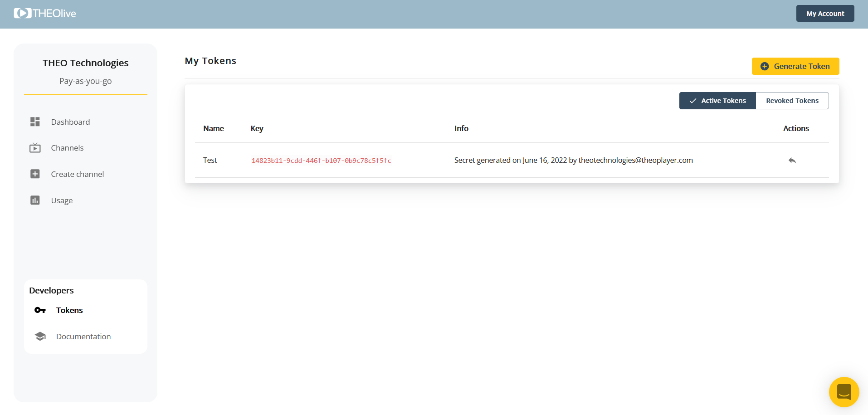Select Create channel in the sidebar

[77, 174]
